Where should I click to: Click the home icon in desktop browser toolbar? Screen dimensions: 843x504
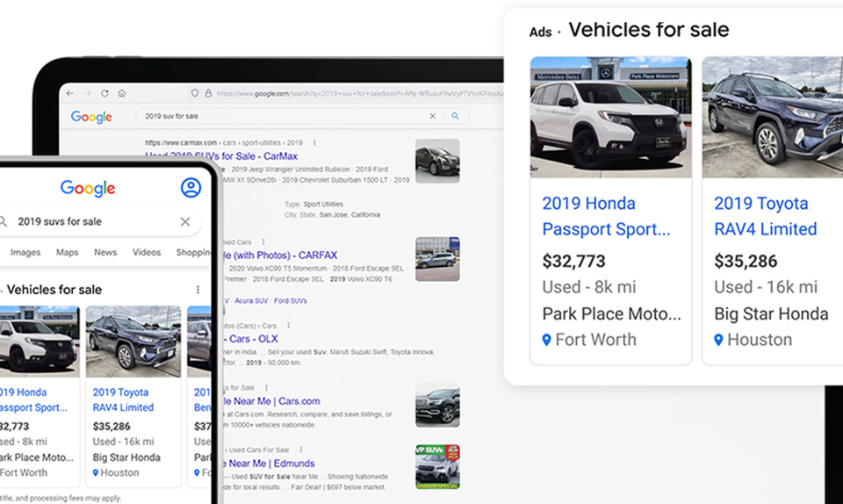pyautogui.click(x=122, y=93)
